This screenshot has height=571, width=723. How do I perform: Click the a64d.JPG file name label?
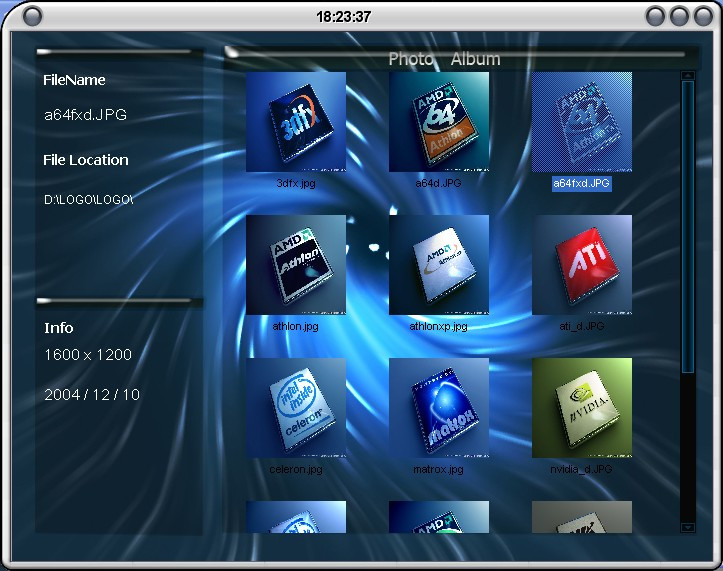[x=439, y=183]
